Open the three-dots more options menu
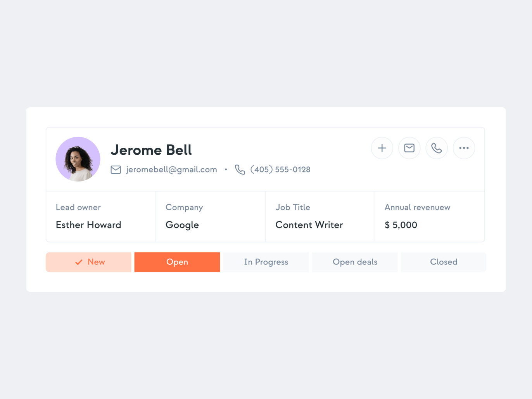532x399 pixels. [x=464, y=148]
